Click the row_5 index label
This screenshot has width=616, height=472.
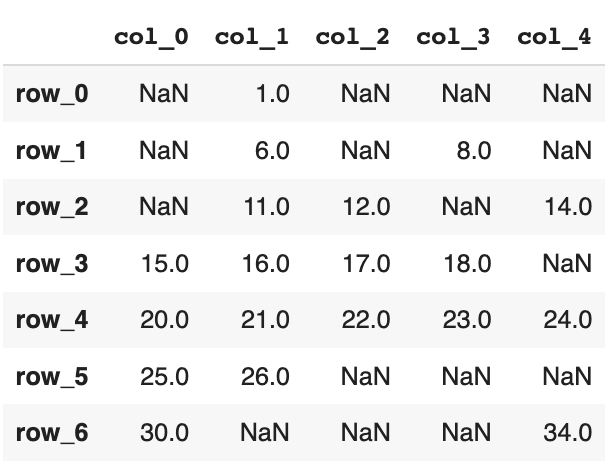pyautogui.click(x=52, y=377)
